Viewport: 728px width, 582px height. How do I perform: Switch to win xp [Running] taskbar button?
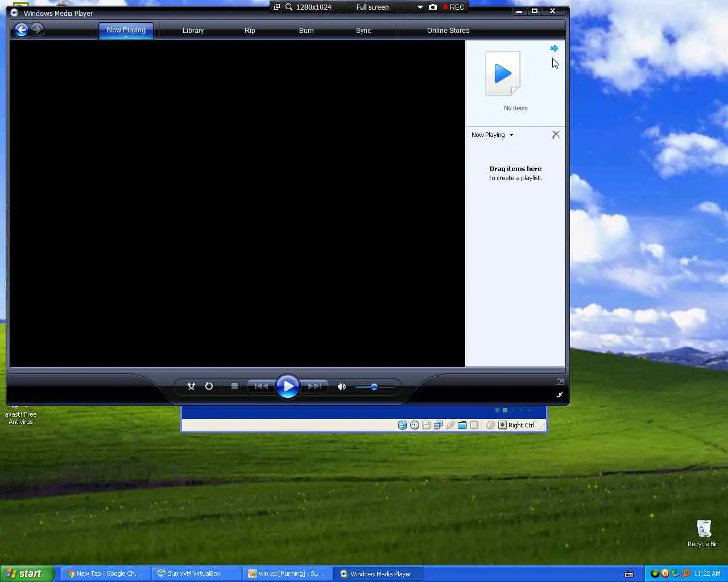tap(286, 573)
